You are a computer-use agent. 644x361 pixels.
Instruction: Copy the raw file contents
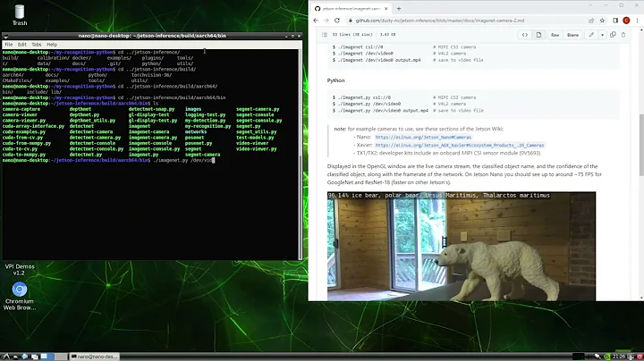[613, 35]
